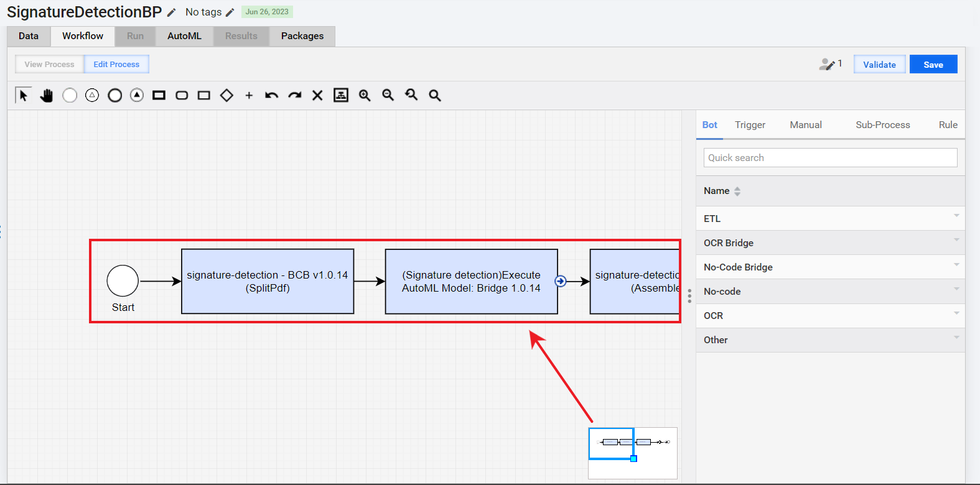
Task: Select the Manual palette tab
Action: coord(806,125)
